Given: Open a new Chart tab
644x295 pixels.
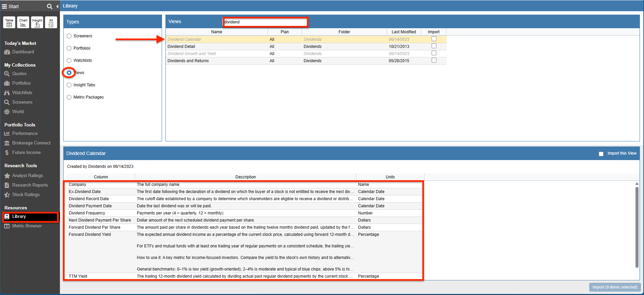Looking at the screenshot, I should click(23, 22).
